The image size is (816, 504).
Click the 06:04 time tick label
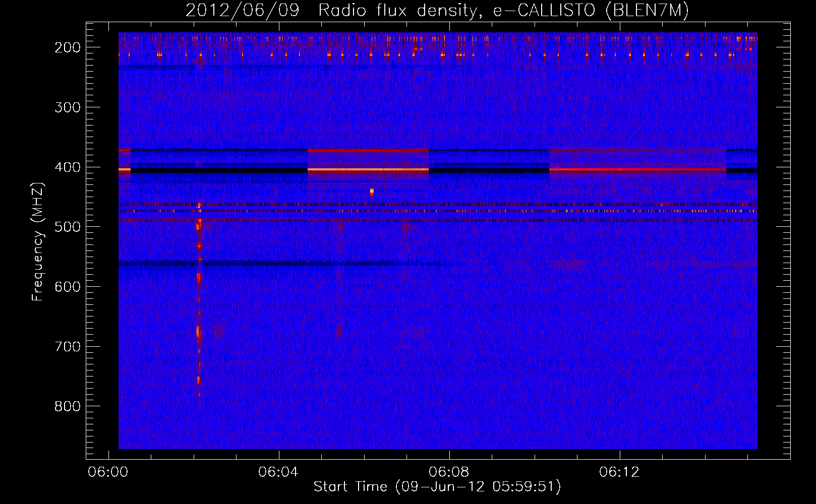point(278,472)
